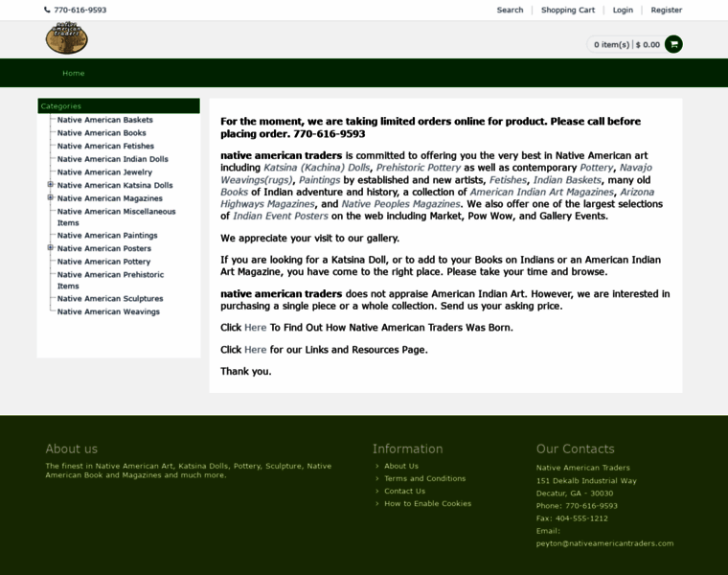Click the Information footer heading
The width and height of the screenshot is (728, 575).
coord(408,448)
